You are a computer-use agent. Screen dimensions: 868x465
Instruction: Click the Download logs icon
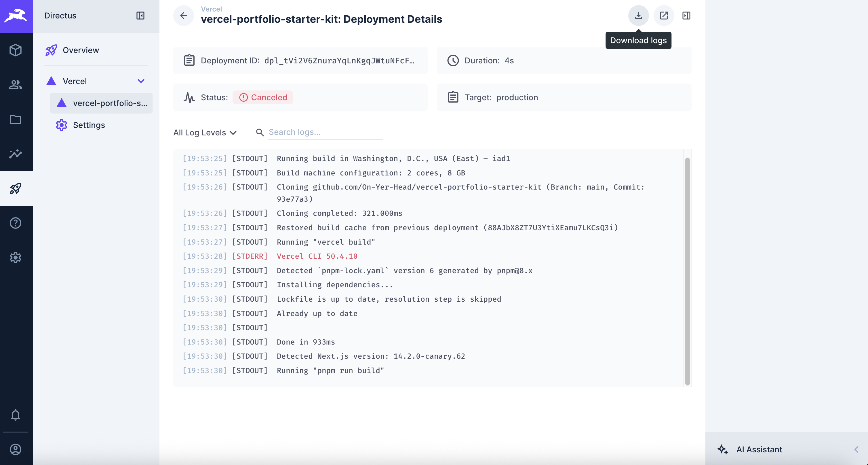pyautogui.click(x=639, y=16)
